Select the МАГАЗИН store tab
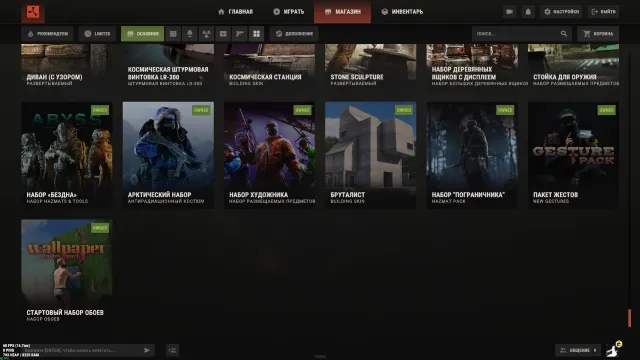 (x=342, y=11)
